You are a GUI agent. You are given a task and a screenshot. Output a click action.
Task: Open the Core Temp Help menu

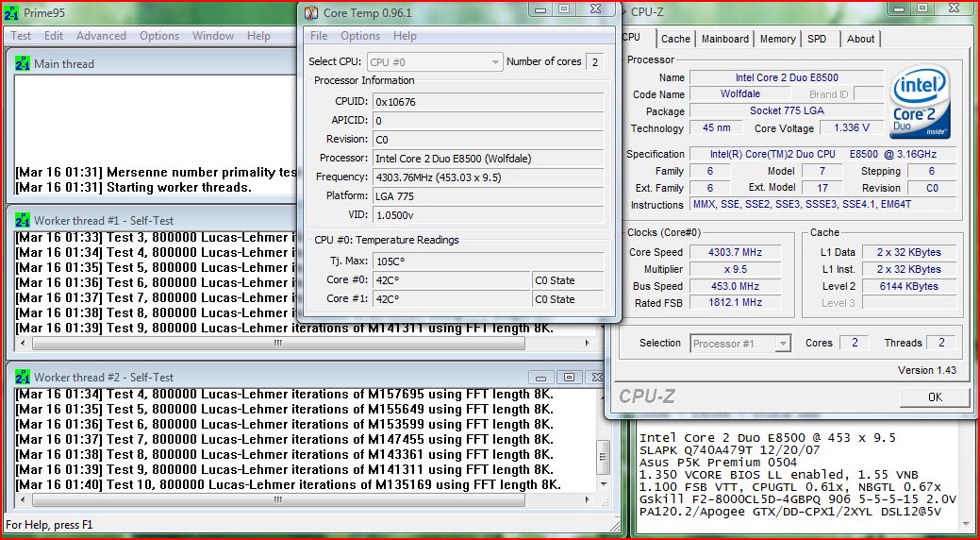[x=405, y=36]
